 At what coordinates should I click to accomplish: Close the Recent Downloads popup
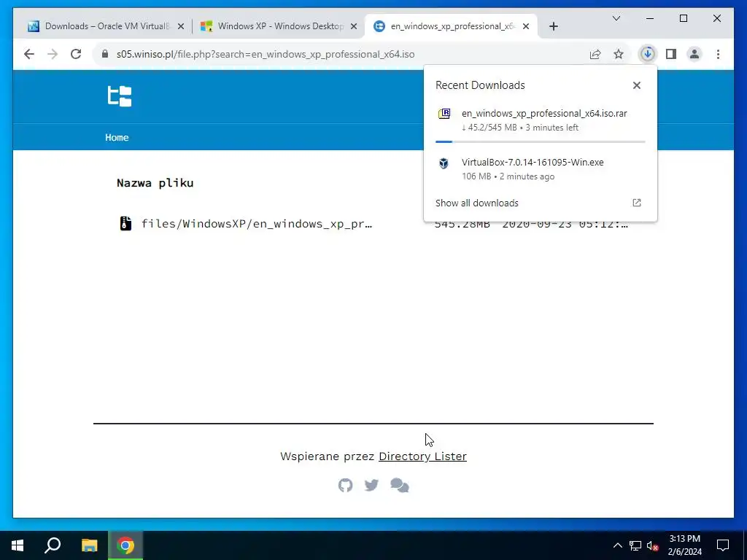pyautogui.click(x=636, y=85)
